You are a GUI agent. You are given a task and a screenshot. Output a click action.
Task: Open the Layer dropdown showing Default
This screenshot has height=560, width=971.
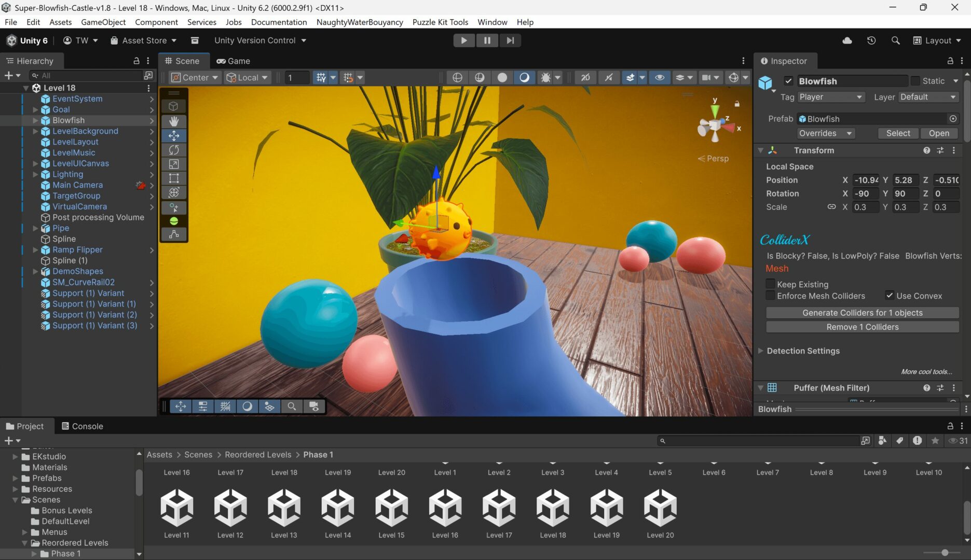[927, 97]
